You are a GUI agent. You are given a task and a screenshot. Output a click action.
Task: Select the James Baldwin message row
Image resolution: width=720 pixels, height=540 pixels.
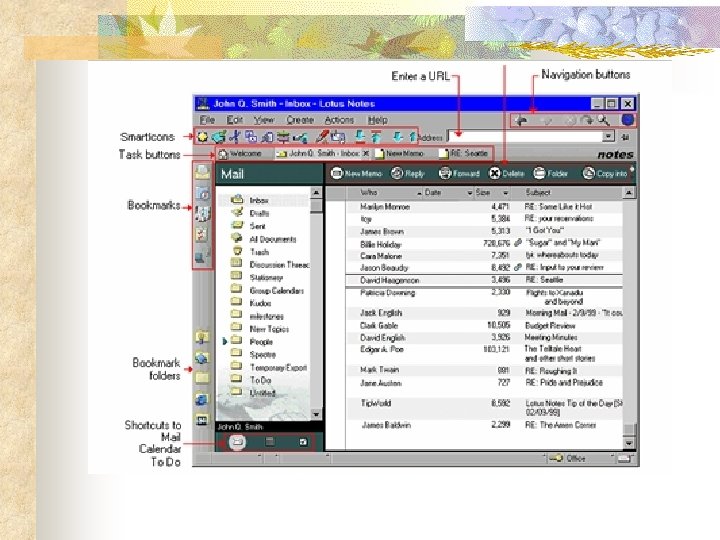[484, 425]
